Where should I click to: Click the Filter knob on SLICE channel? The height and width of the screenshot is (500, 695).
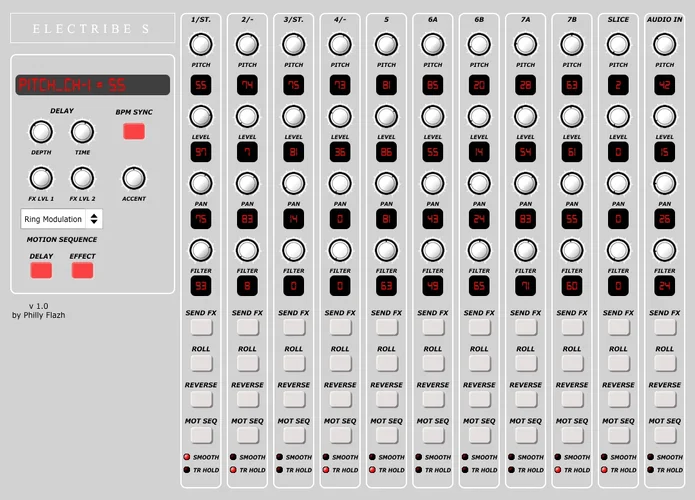(618, 250)
